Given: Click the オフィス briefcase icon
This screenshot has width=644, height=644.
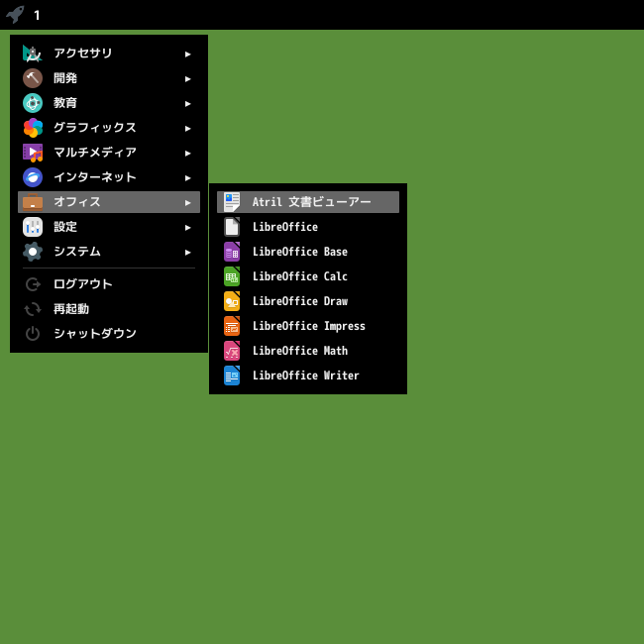Looking at the screenshot, I should [33, 202].
